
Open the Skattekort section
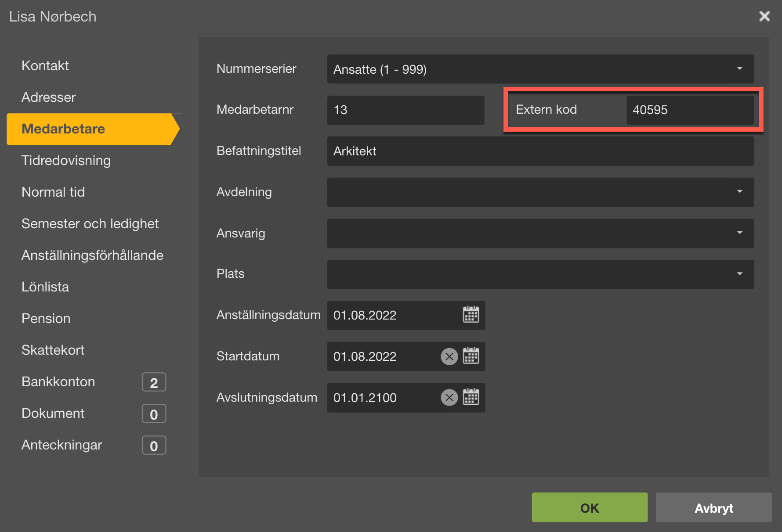pos(53,350)
